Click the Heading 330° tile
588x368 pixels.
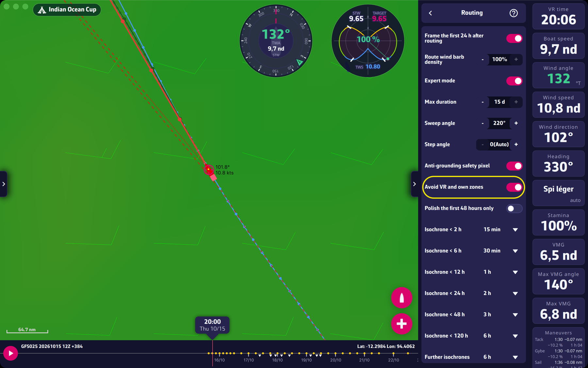(558, 164)
